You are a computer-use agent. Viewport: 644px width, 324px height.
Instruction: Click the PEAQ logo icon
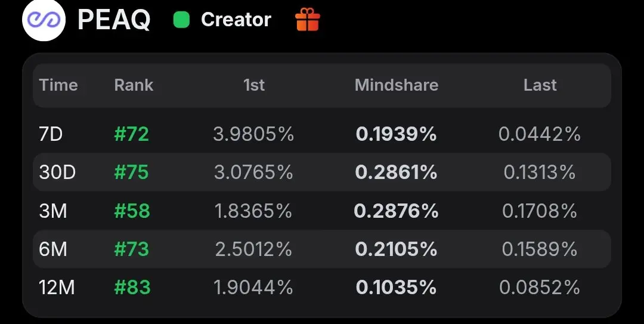point(44,19)
